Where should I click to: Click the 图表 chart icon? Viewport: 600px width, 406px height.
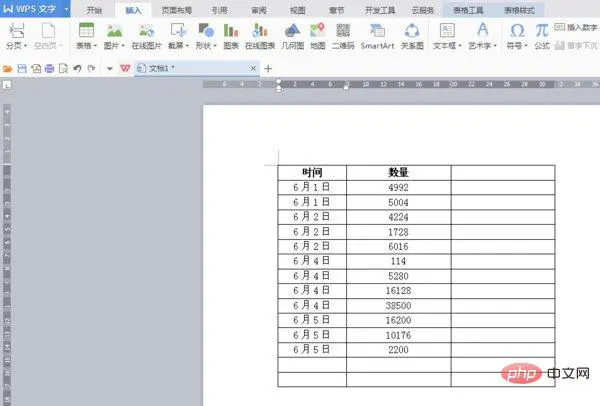point(231,36)
